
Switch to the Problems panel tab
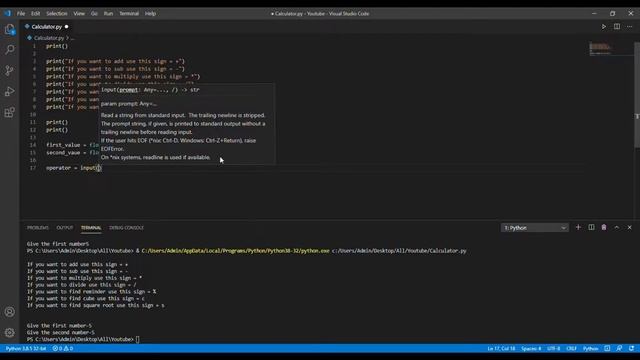[x=38, y=228]
